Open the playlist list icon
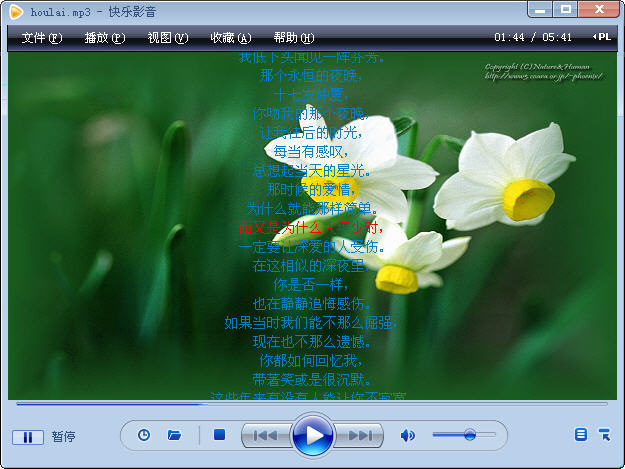Viewport: 625px width, 469px height. [581, 434]
